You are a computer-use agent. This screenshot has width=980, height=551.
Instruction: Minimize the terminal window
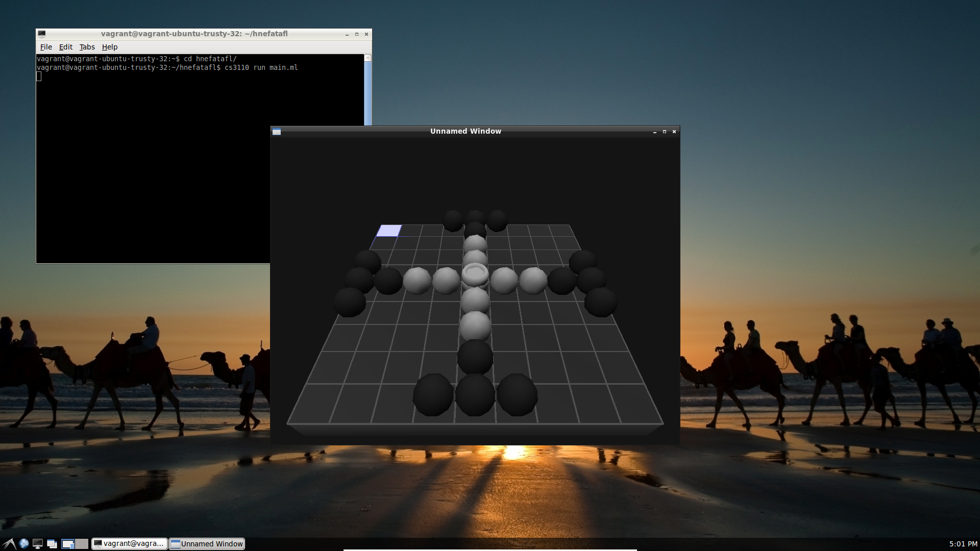click(x=347, y=34)
